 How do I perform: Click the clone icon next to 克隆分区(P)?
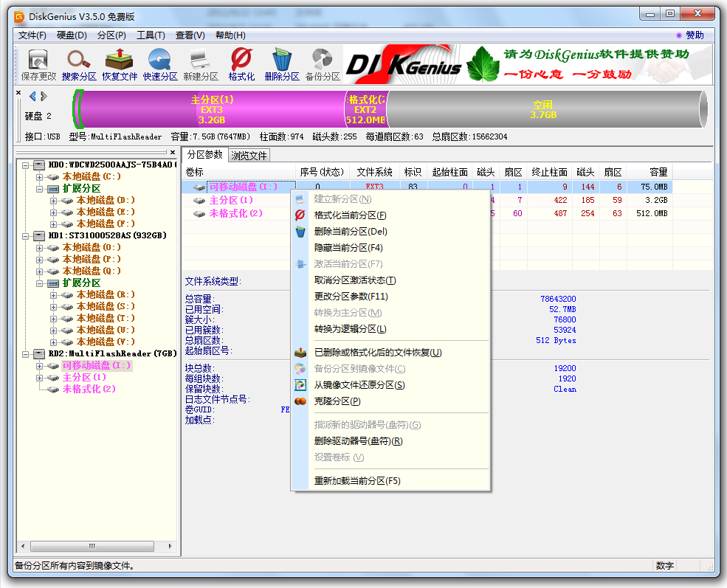coord(300,401)
